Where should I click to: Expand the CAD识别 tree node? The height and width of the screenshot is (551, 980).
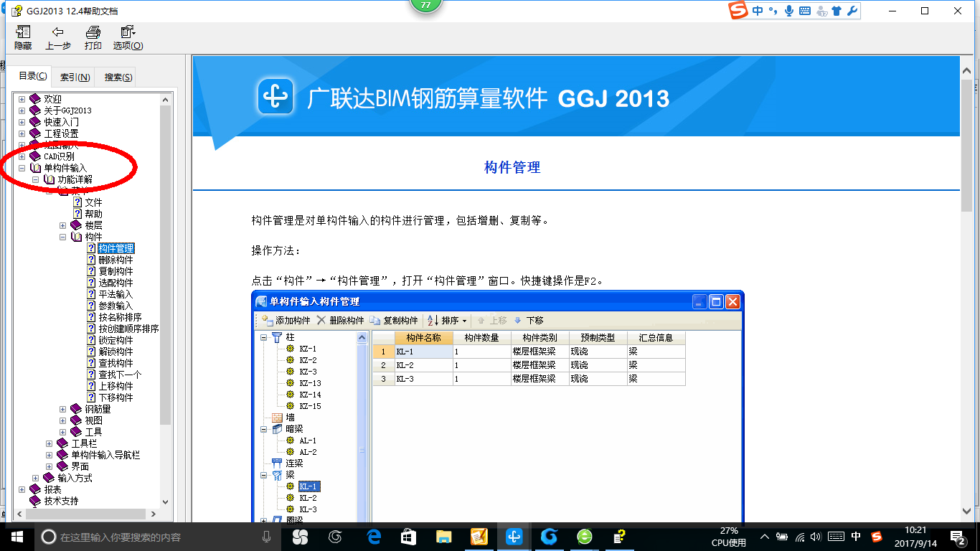click(22, 156)
